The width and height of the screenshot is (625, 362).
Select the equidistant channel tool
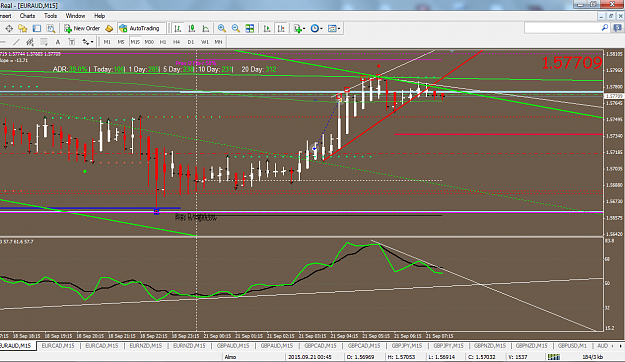30,42
